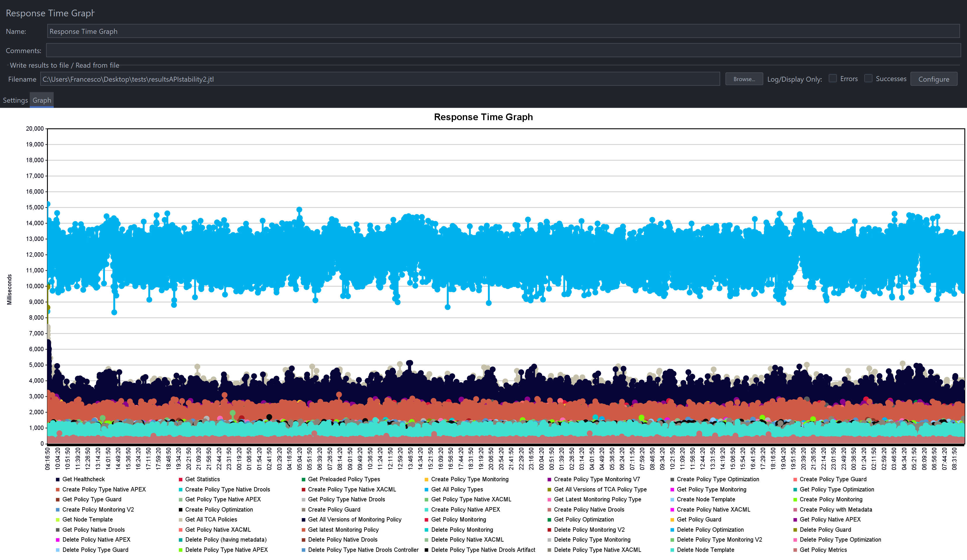Screen dimensions: 967x560
Task: Click 'Delete Policy Type Native Drools Controller' label
Action: [x=363, y=550]
